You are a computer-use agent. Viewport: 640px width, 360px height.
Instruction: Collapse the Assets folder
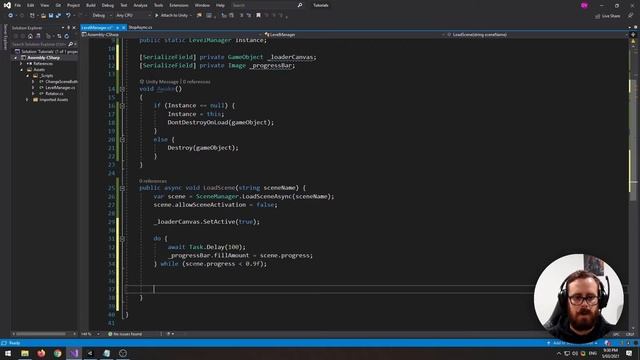[21, 70]
